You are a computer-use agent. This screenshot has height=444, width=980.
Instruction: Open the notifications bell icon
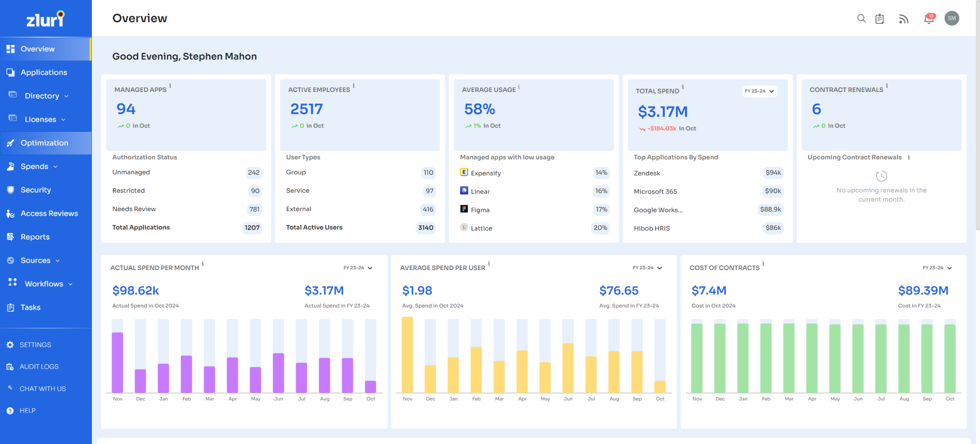pyautogui.click(x=929, y=18)
